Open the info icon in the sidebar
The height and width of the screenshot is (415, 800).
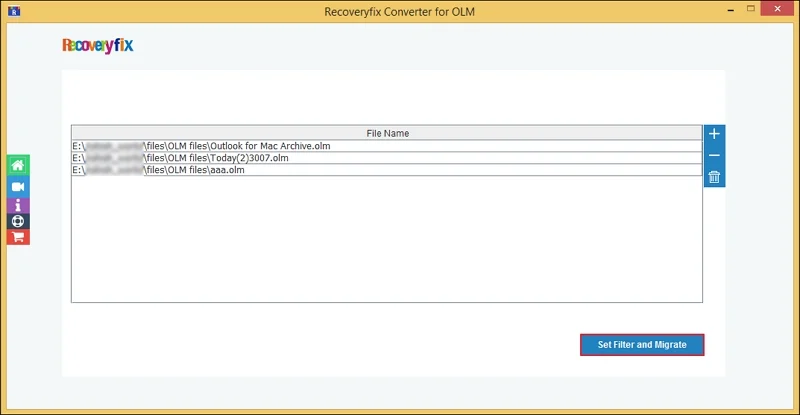coord(18,205)
